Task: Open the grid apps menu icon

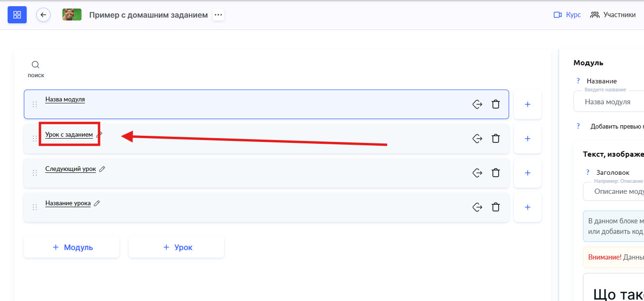Action: pos(17,15)
